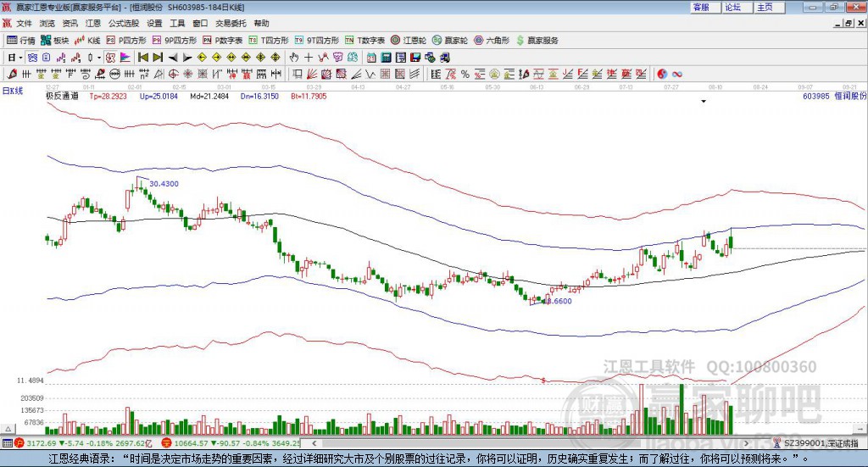The height and width of the screenshot is (467, 868).
Task: Open the 行情 market quotes view
Action: 20,41
